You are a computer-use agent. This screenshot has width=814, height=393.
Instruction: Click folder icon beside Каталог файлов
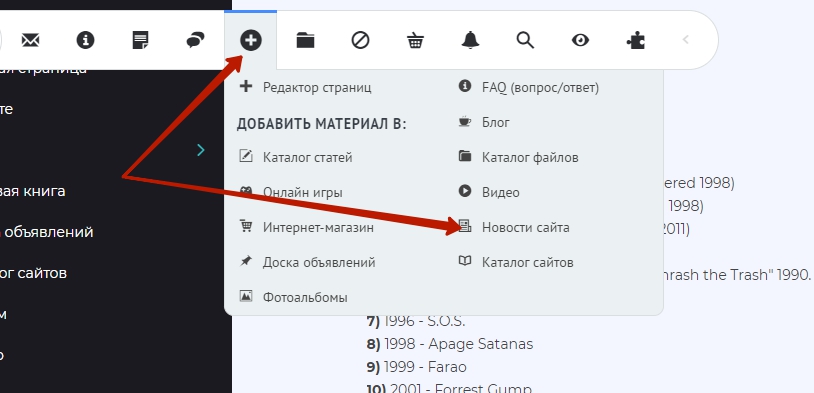click(465, 156)
